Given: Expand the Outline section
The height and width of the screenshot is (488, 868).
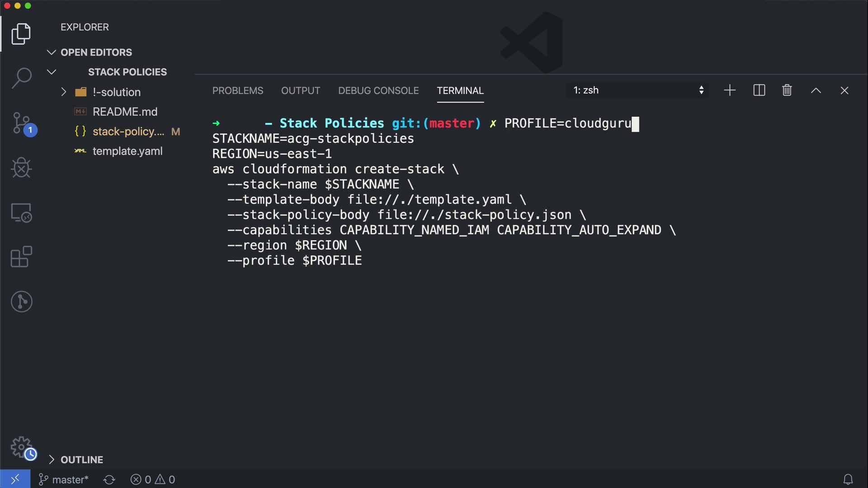Looking at the screenshot, I should [52, 460].
